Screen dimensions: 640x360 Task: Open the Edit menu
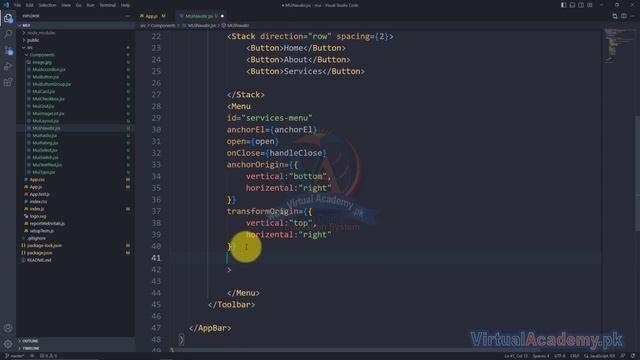(30, 5)
